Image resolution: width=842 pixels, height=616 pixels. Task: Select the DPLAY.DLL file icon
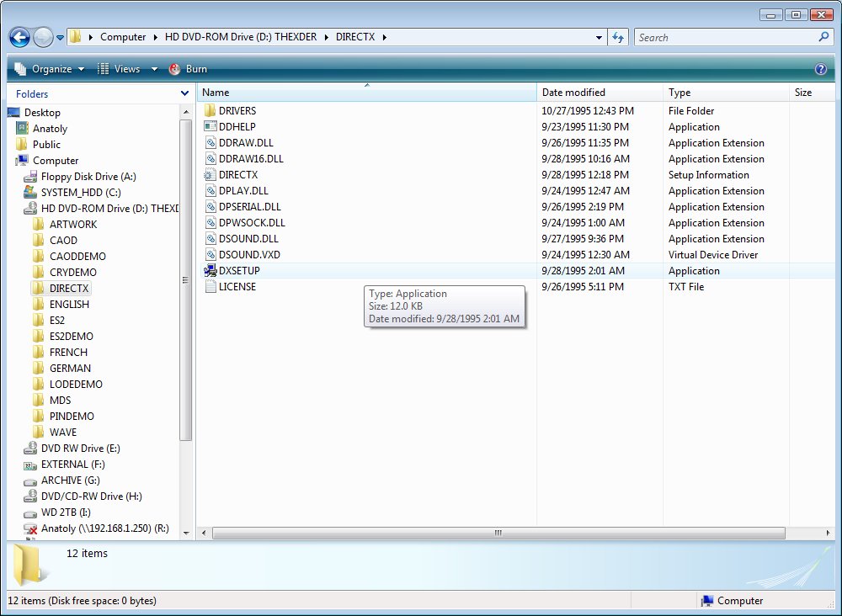[210, 190]
